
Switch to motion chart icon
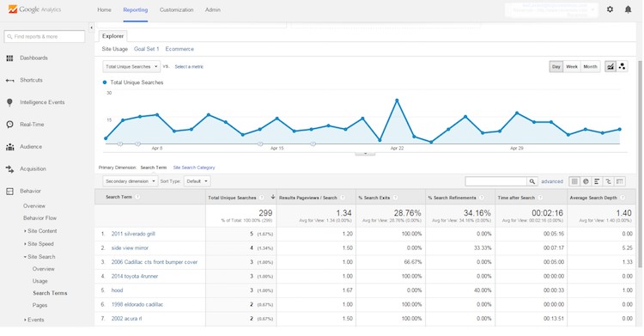coord(623,67)
